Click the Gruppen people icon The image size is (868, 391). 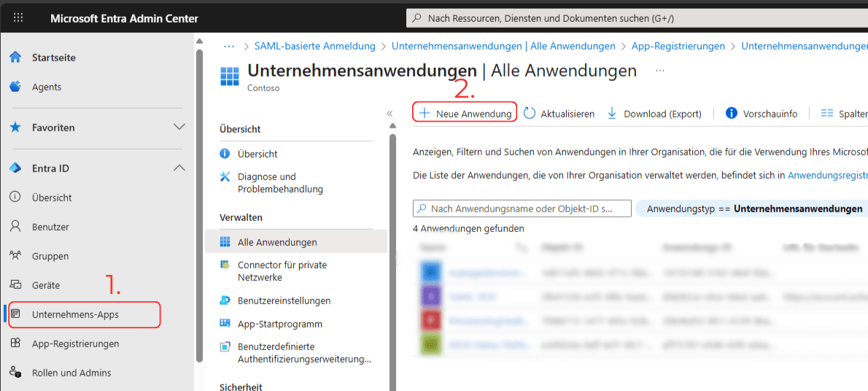click(x=15, y=256)
